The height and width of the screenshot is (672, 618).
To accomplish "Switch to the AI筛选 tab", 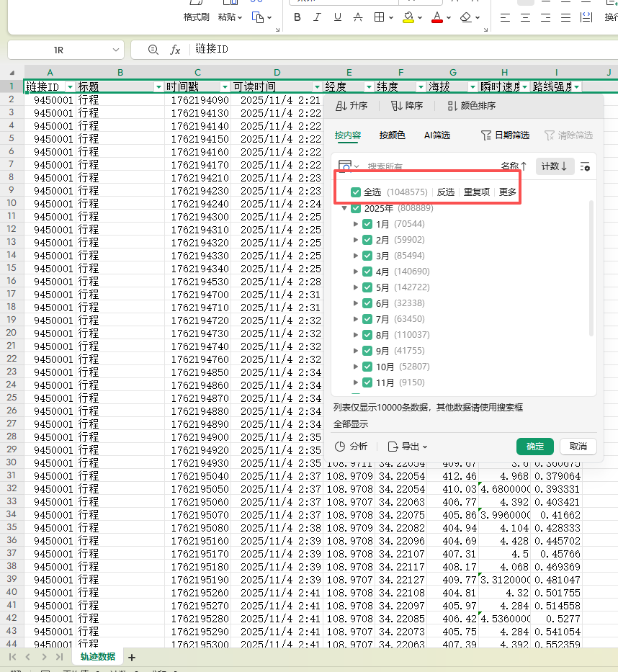I will [x=436, y=135].
